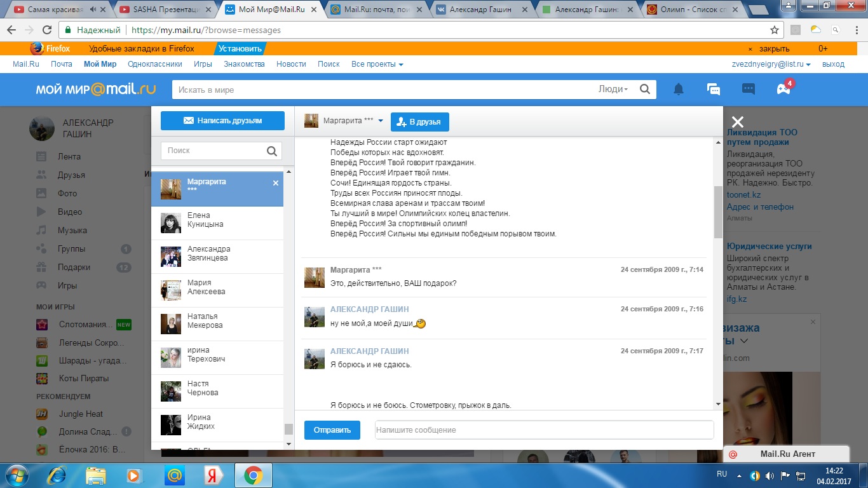
Task: Click the закрыть link in Firefox banner
Action: (x=775, y=49)
